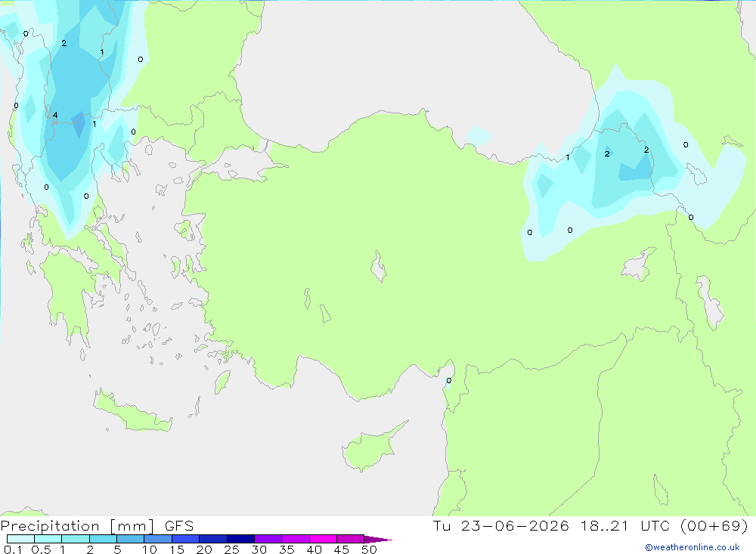Screen dimensions: 756x554
Task: Click the 'Precipitation [mm]' legend title
Action: point(77,526)
